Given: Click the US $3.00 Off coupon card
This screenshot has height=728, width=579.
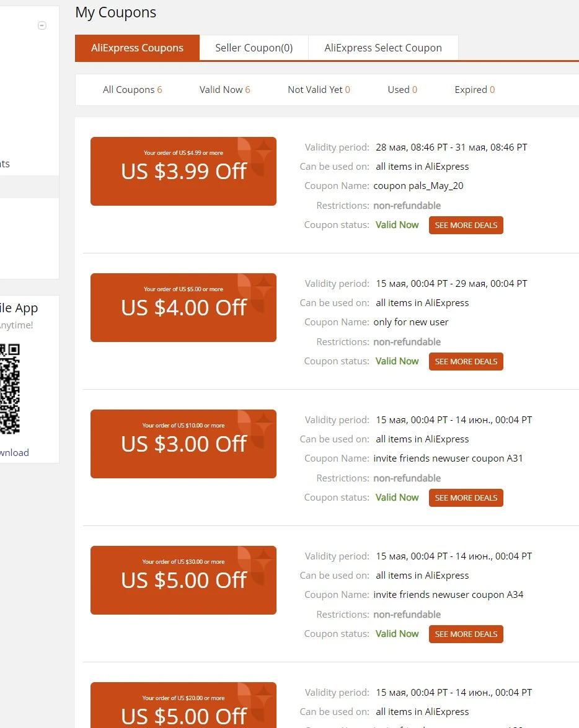Looking at the screenshot, I should [183, 444].
